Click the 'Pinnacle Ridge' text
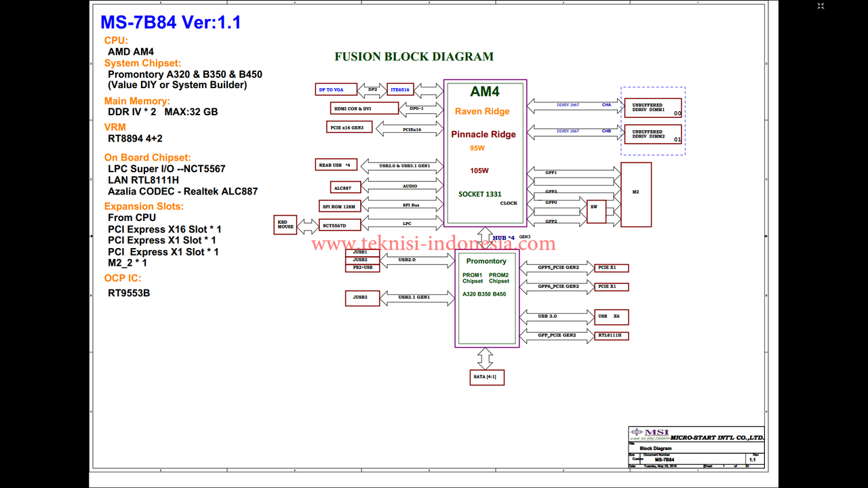Image resolution: width=868 pixels, height=488 pixels. tap(484, 134)
